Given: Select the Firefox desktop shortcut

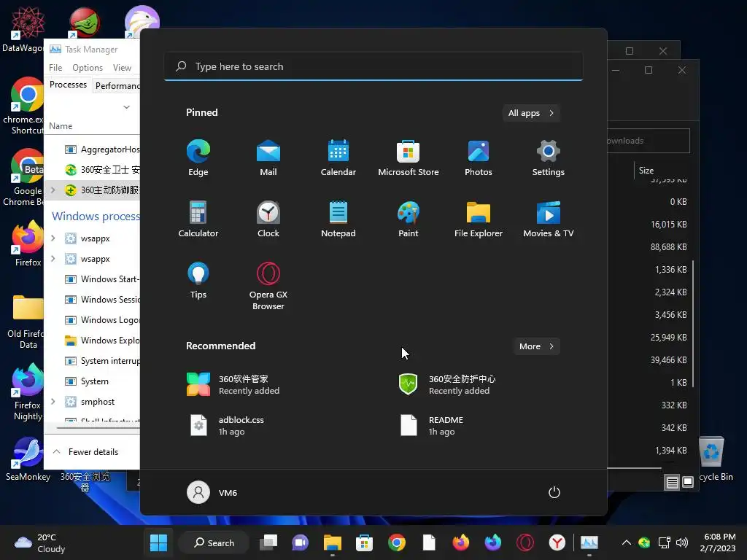Looking at the screenshot, I should (x=28, y=243).
